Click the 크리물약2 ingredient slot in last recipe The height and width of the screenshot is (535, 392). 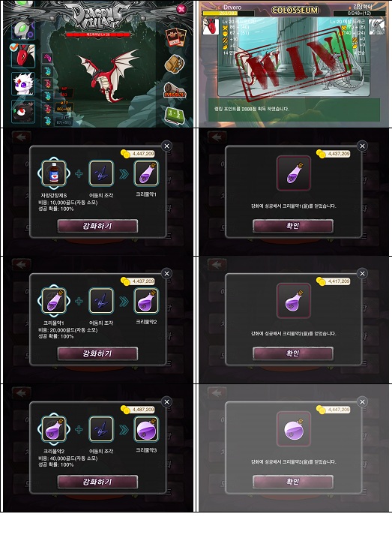point(54,429)
